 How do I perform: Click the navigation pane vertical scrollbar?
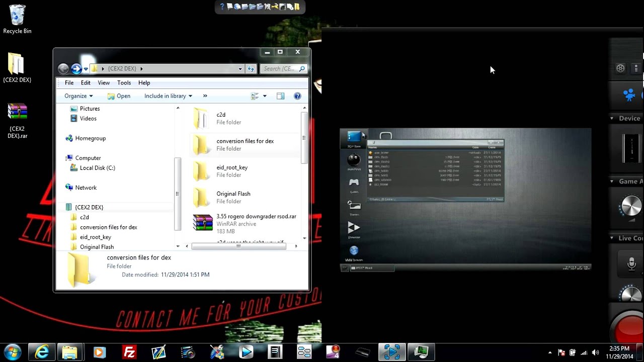pos(178,194)
